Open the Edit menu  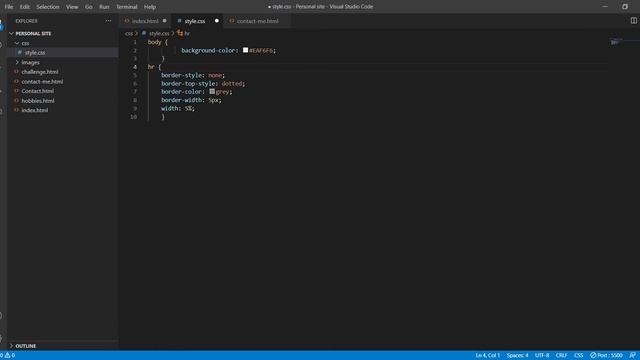[x=25, y=7]
